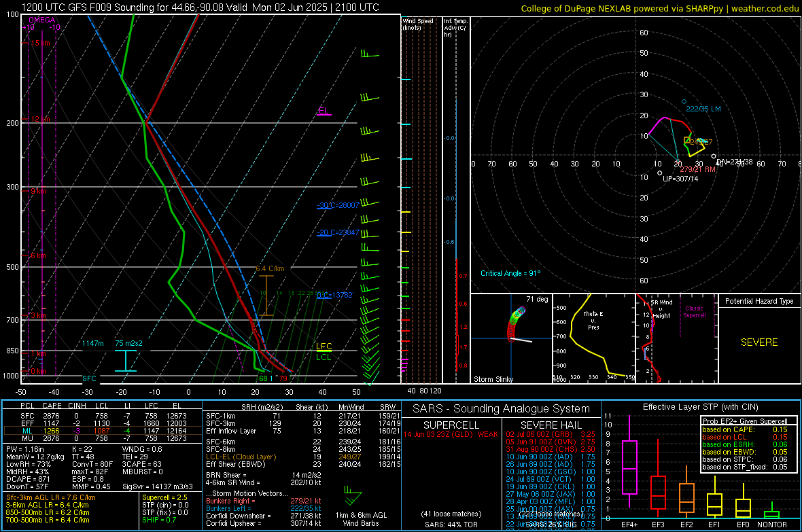Click the surface temperature value 79
The height and width of the screenshot is (532, 802).
click(x=283, y=378)
